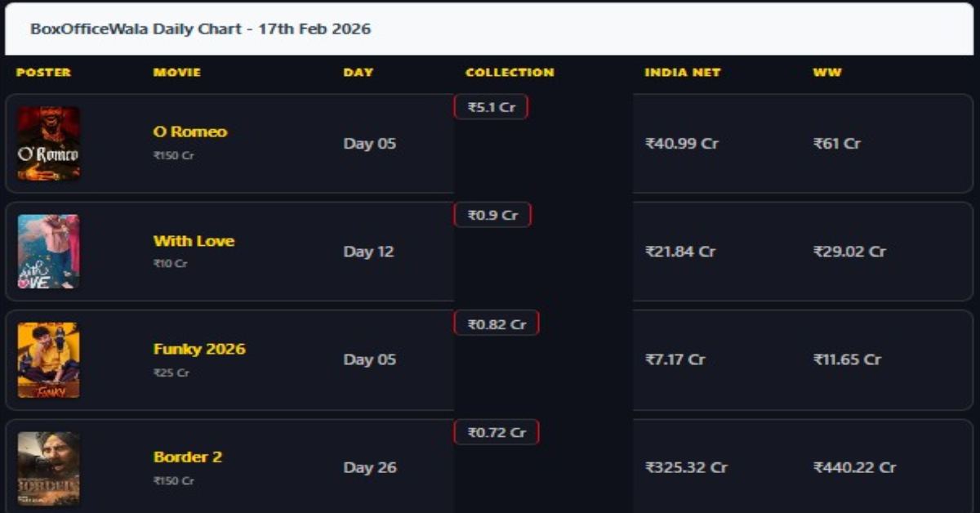Open the Border 2 movie page
980x513 pixels.
click(188, 457)
